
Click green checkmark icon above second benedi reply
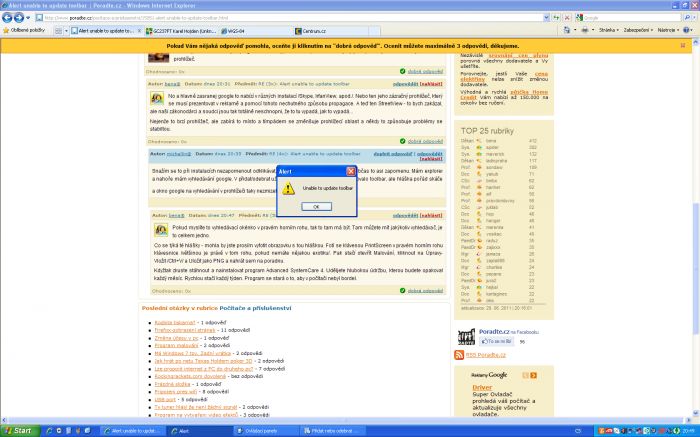(403, 141)
